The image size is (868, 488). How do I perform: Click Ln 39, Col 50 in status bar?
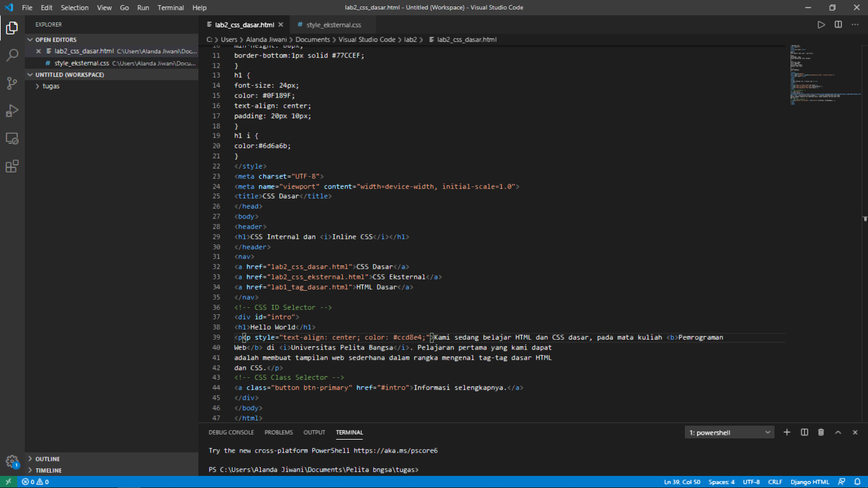coord(682,482)
